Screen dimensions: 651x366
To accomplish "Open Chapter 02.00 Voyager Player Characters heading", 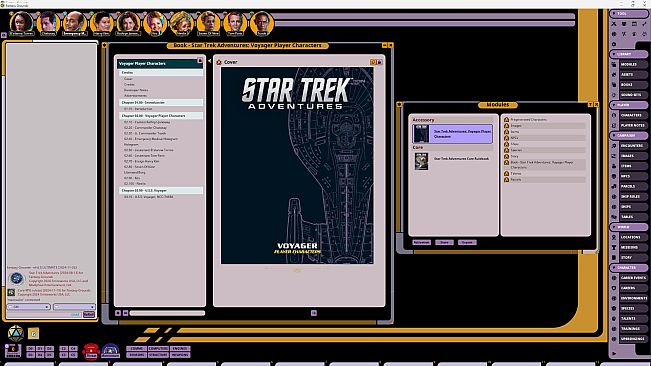I will 161,115.
